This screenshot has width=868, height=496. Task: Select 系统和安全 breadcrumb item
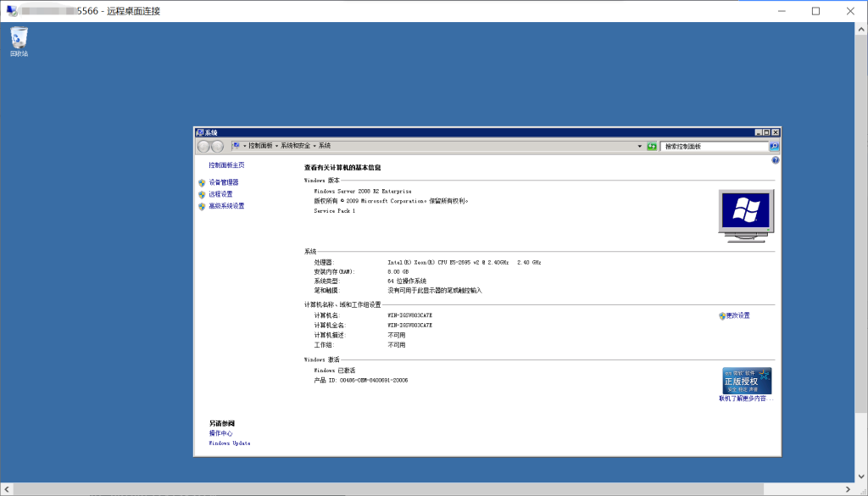(296, 146)
